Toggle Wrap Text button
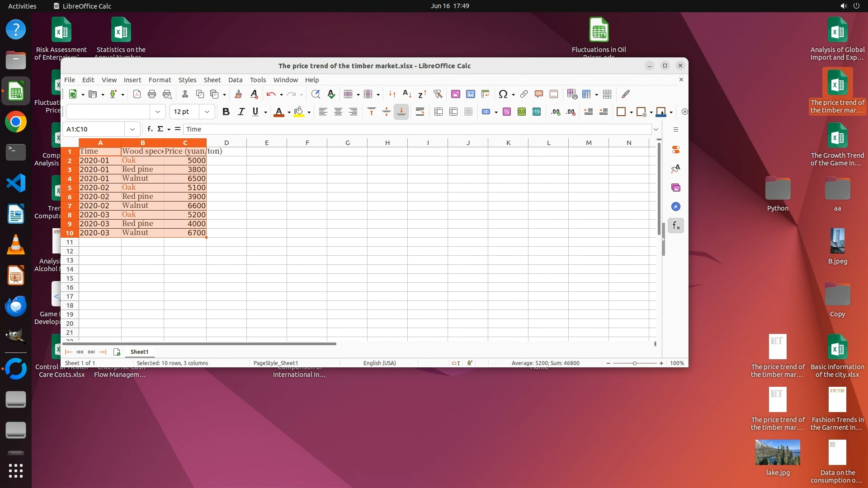 click(x=420, y=112)
